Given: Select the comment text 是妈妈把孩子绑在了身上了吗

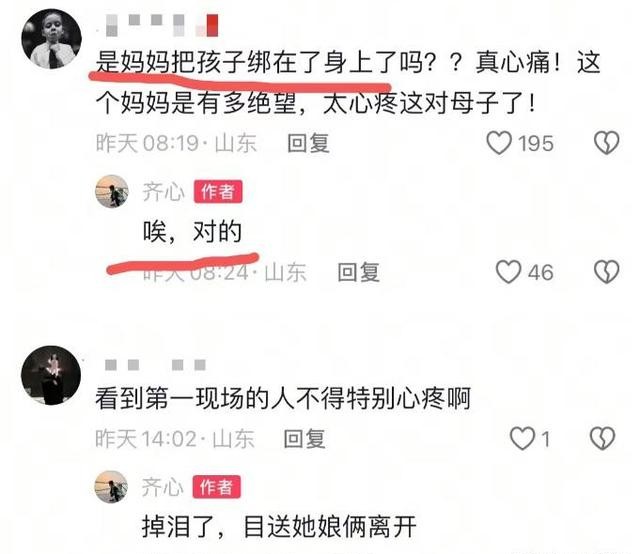Looking at the screenshot, I should (x=260, y=63).
